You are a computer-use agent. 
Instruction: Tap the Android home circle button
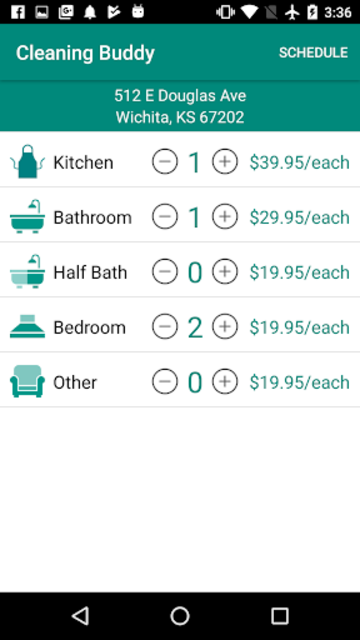pos(180,616)
